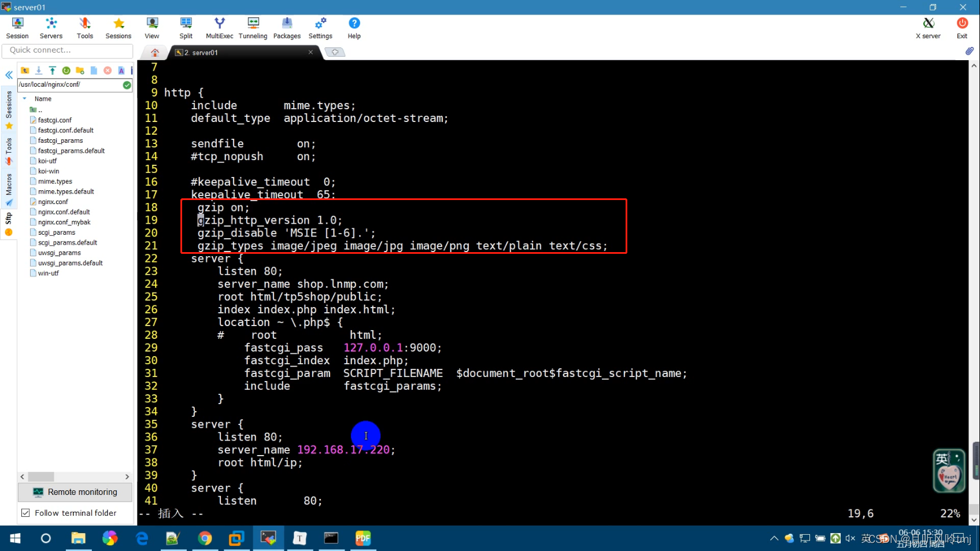Confirm SFTP path with green check icon
Viewport: 980px width, 551px height.
(127, 85)
